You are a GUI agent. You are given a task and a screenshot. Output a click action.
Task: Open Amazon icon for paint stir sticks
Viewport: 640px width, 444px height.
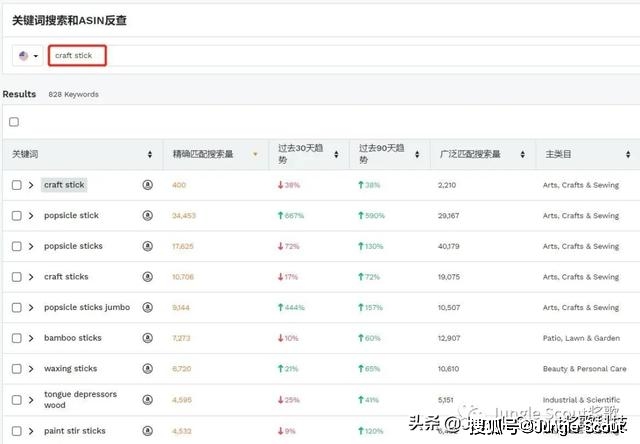147,431
